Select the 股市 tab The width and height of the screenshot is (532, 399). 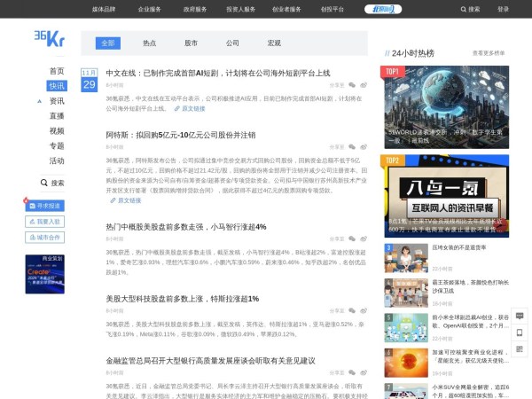pos(191,43)
